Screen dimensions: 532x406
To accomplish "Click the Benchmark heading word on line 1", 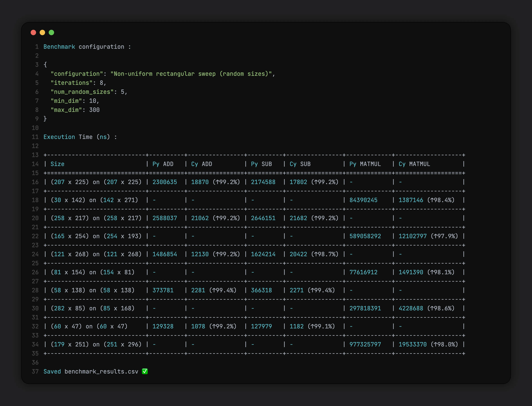I will pyautogui.click(x=59, y=47).
